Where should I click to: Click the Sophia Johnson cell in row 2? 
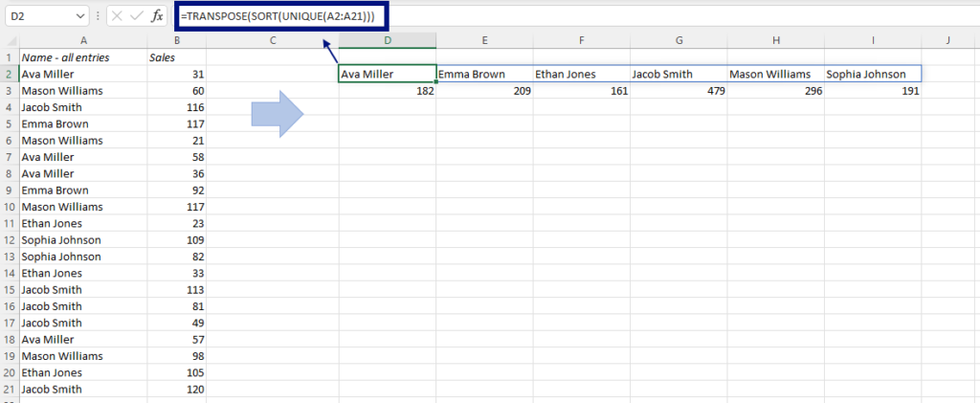(873, 75)
